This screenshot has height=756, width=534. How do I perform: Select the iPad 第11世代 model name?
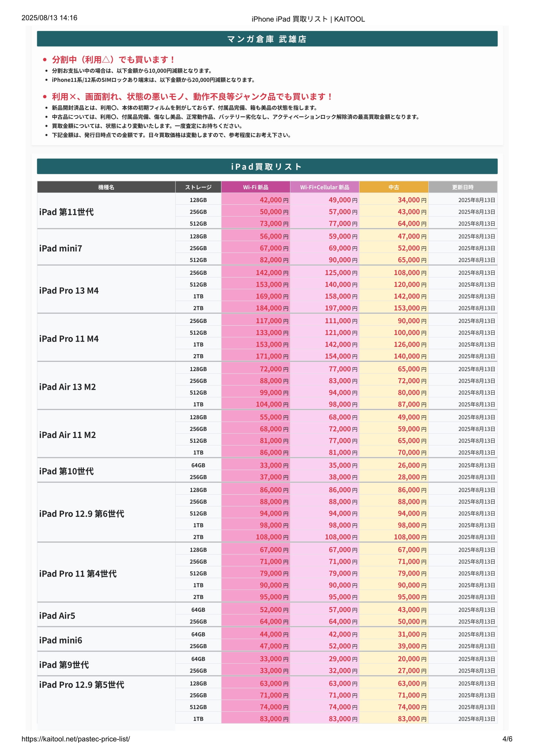click(x=67, y=212)
